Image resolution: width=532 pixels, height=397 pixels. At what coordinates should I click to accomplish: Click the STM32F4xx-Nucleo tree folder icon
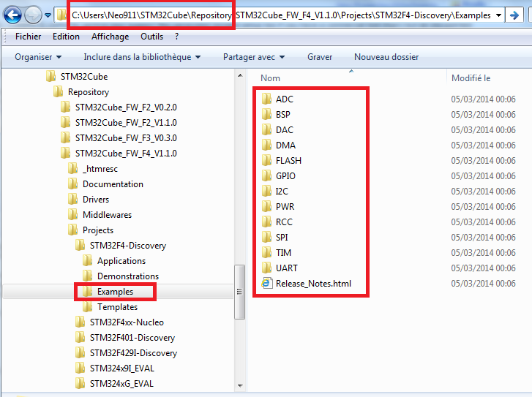point(80,322)
